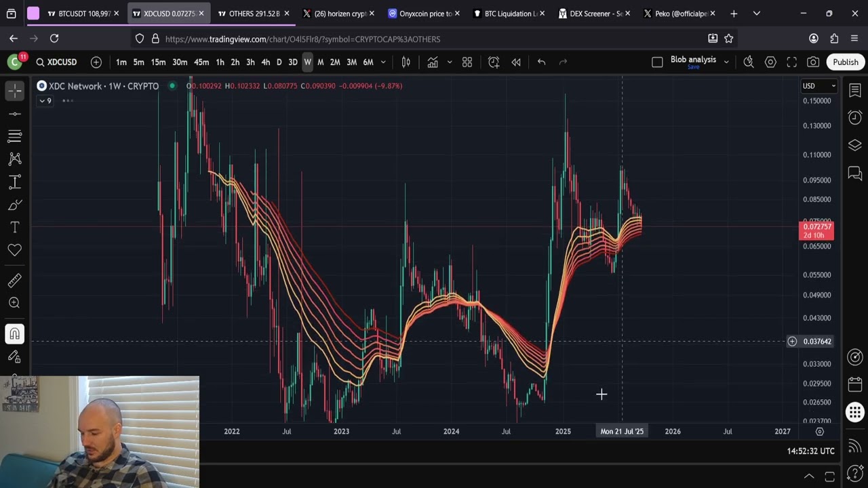Image resolution: width=868 pixels, height=488 pixels.
Task: Create a price alert
Action: [494, 62]
